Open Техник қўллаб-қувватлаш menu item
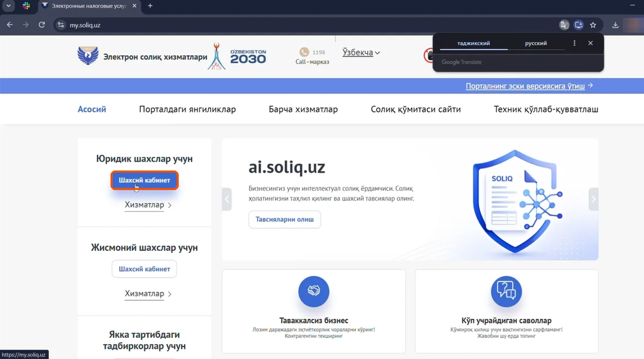The image size is (644, 359). (546, 109)
